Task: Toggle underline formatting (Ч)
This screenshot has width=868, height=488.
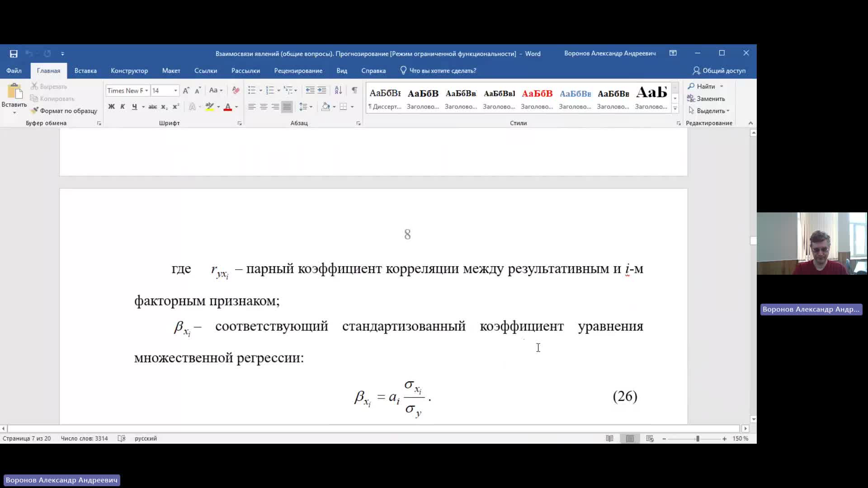Action: (134, 107)
